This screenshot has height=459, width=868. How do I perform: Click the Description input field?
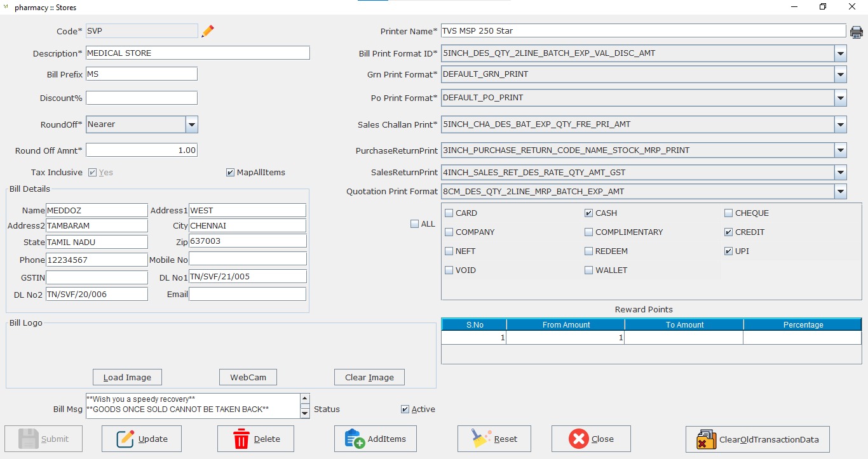tap(198, 53)
